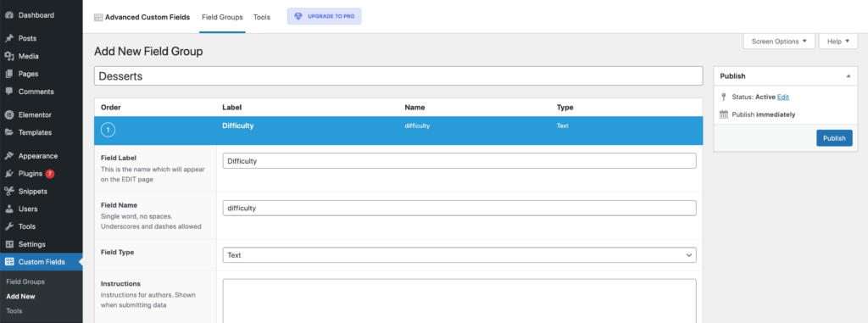
Task: Switch to the Field Groups tab
Action: tap(223, 17)
